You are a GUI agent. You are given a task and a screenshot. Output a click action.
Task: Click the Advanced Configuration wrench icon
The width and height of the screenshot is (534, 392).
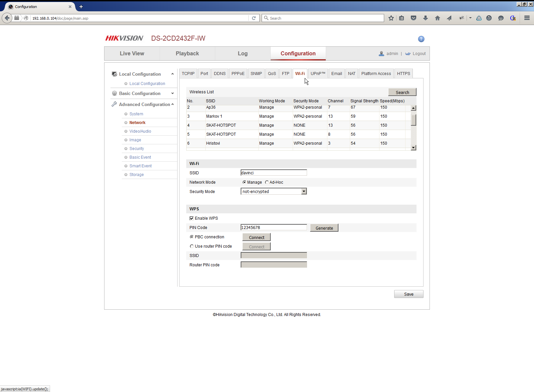(x=114, y=104)
